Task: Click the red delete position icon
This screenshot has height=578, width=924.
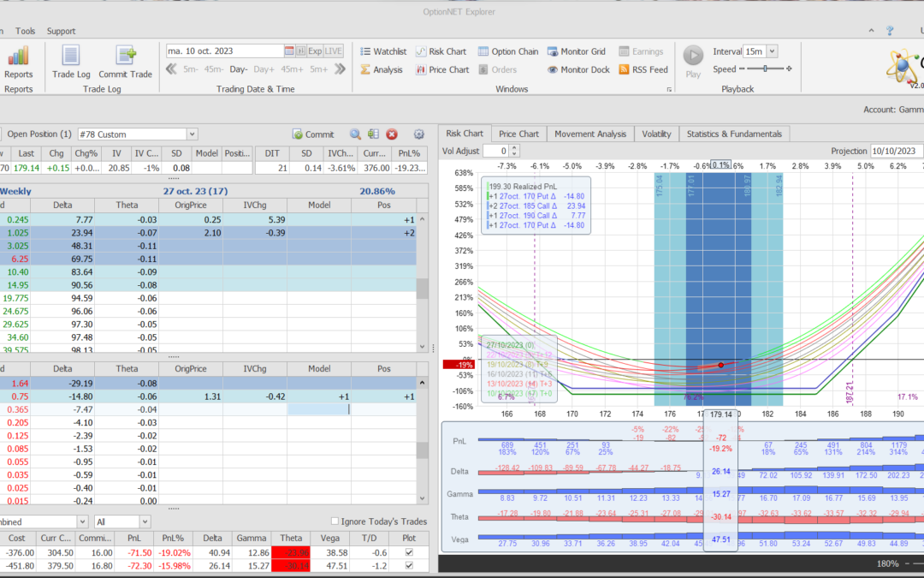Action: 392,134
